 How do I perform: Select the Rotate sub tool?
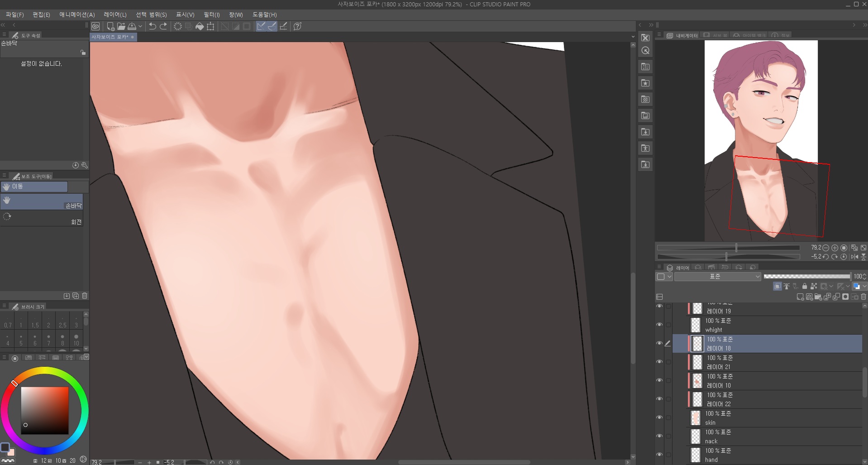(42, 218)
